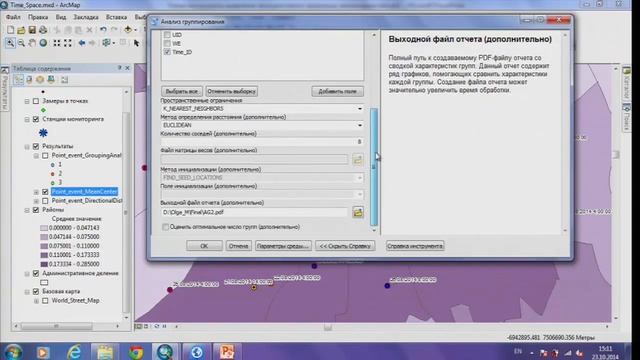The image size is (640, 360).
Task: Click the Добавить поле button
Action: click(338, 91)
